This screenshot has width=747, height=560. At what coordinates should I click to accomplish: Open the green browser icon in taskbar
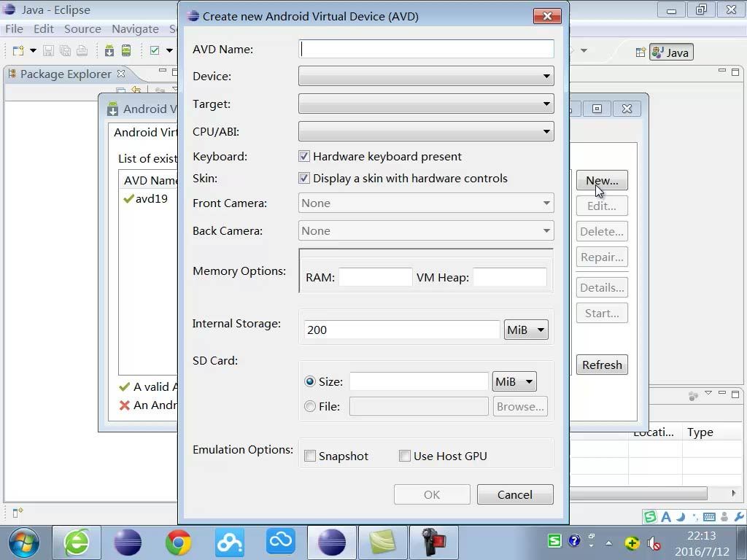pyautogui.click(x=76, y=542)
